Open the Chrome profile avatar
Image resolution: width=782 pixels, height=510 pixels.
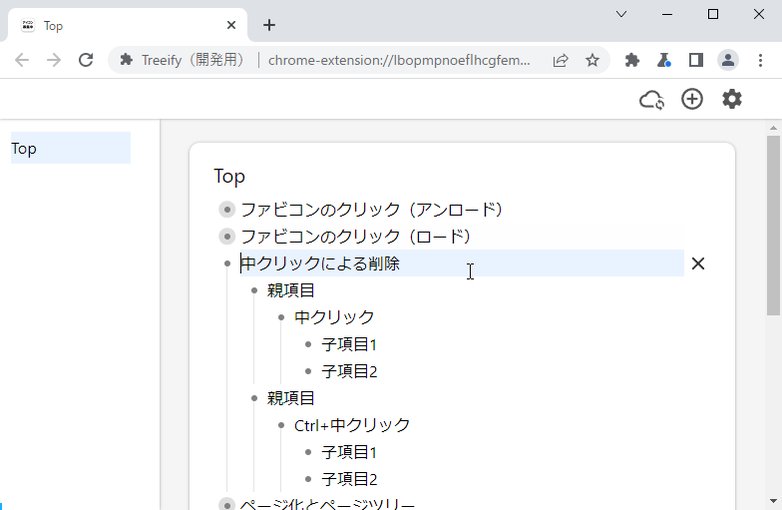point(728,60)
